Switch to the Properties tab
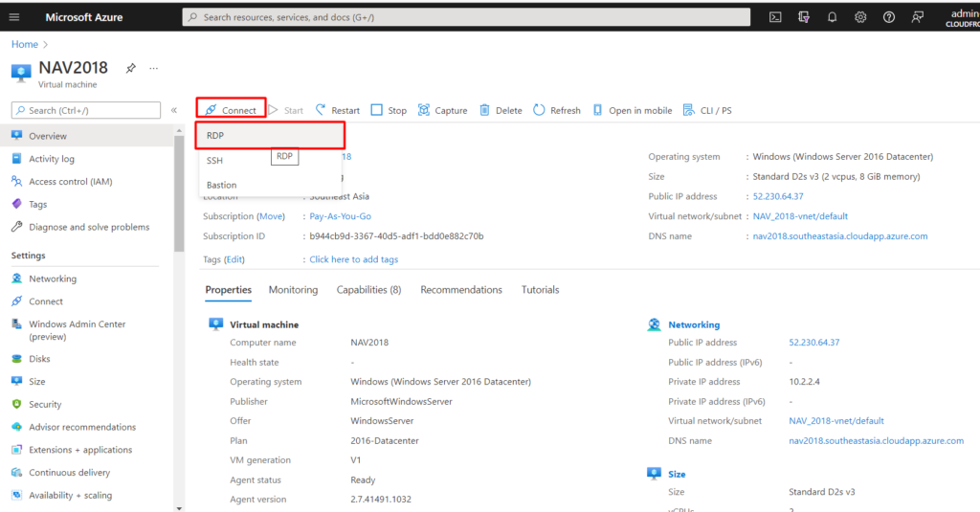This screenshot has height=512, width=980. point(228,290)
